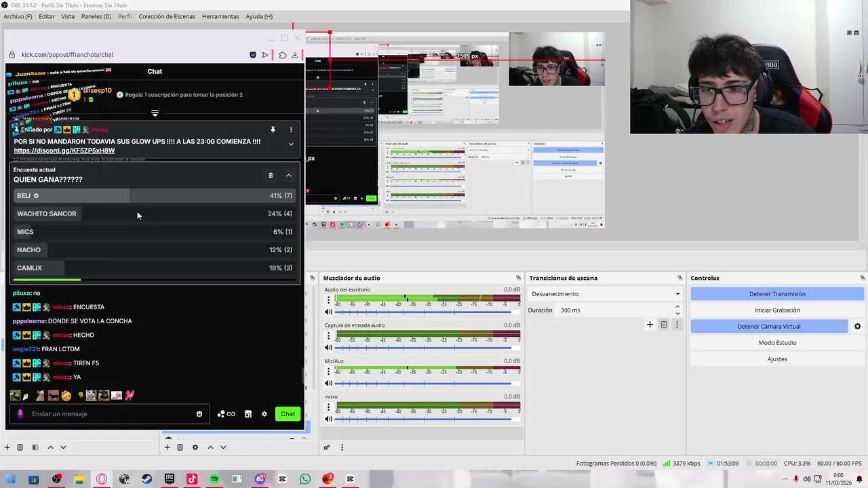Select the MICS poll option

pyautogui.click(x=155, y=232)
